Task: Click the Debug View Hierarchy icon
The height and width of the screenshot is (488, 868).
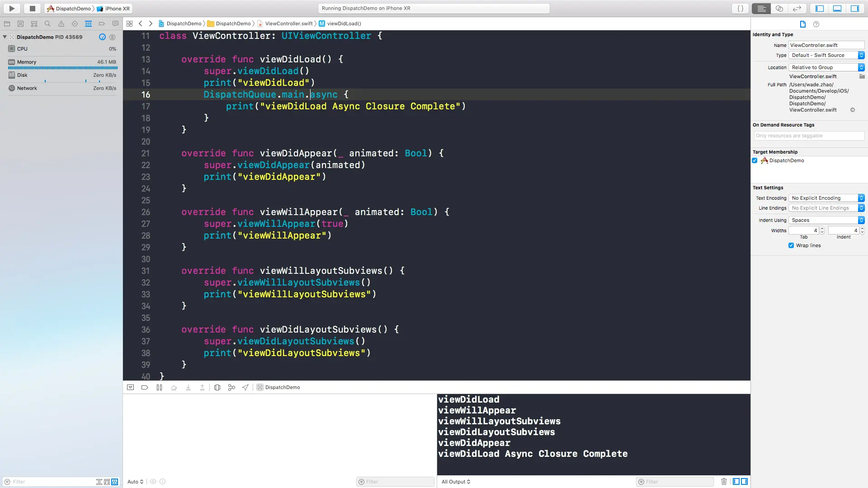Action: click(217, 388)
